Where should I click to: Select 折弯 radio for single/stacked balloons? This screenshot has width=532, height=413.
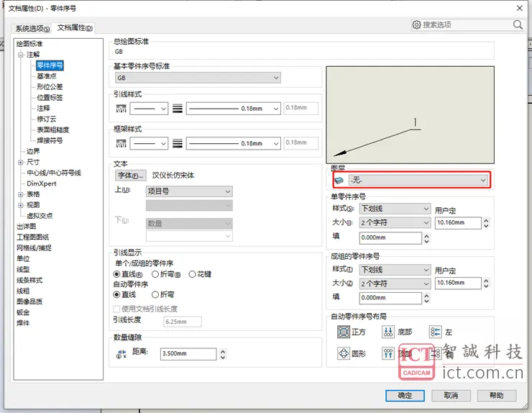coord(155,274)
